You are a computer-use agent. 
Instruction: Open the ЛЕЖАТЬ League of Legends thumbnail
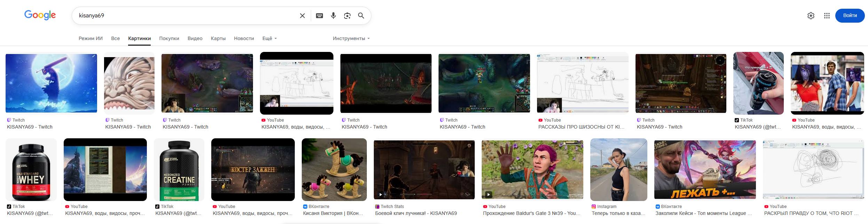click(705, 170)
